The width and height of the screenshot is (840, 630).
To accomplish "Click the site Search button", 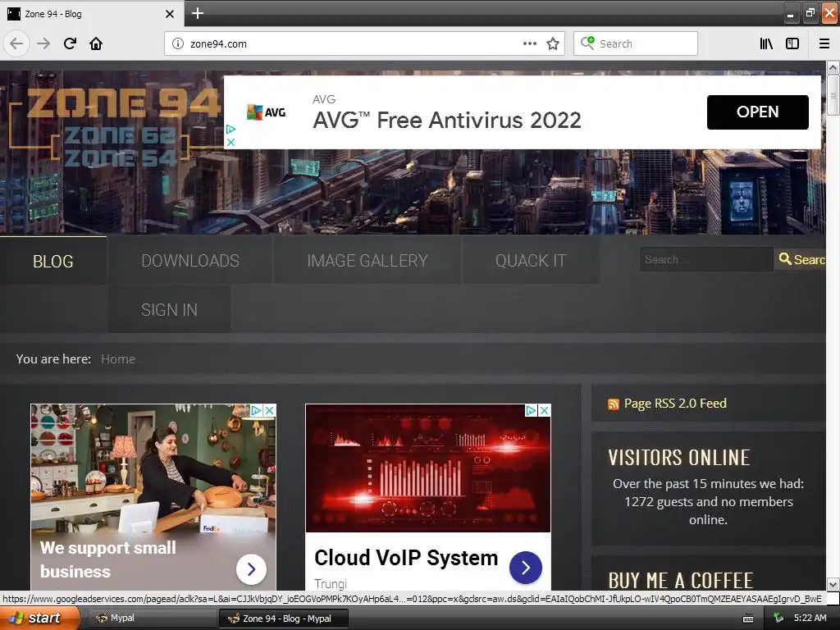I will pyautogui.click(x=801, y=259).
